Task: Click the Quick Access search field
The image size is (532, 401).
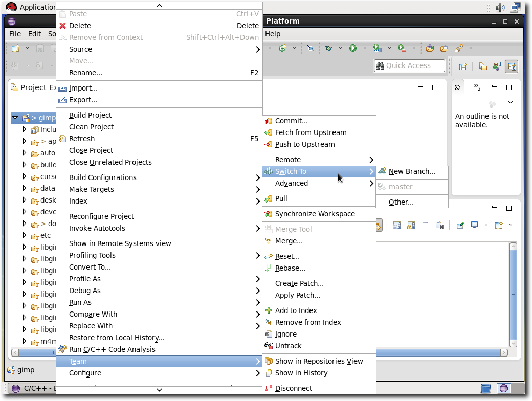Action: click(x=413, y=65)
